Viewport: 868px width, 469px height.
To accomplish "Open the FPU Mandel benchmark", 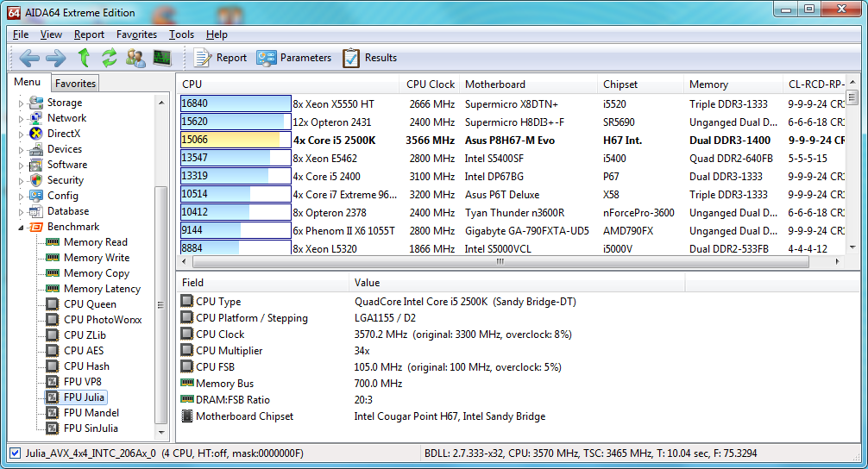I will pos(91,413).
